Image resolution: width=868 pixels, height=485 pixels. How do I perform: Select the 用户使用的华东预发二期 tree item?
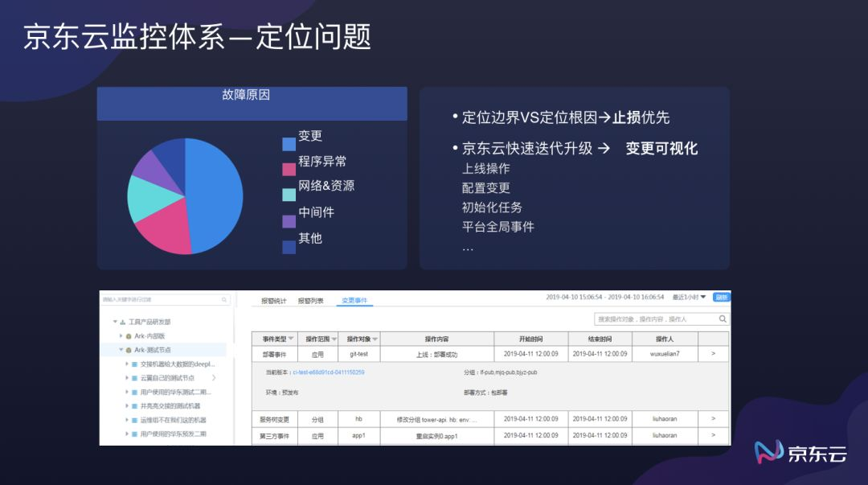(174, 434)
